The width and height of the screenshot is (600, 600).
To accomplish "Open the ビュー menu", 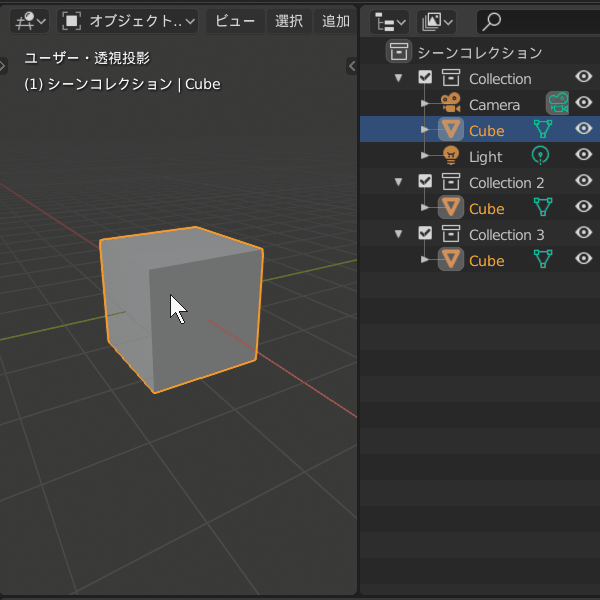I will coord(235,21).
